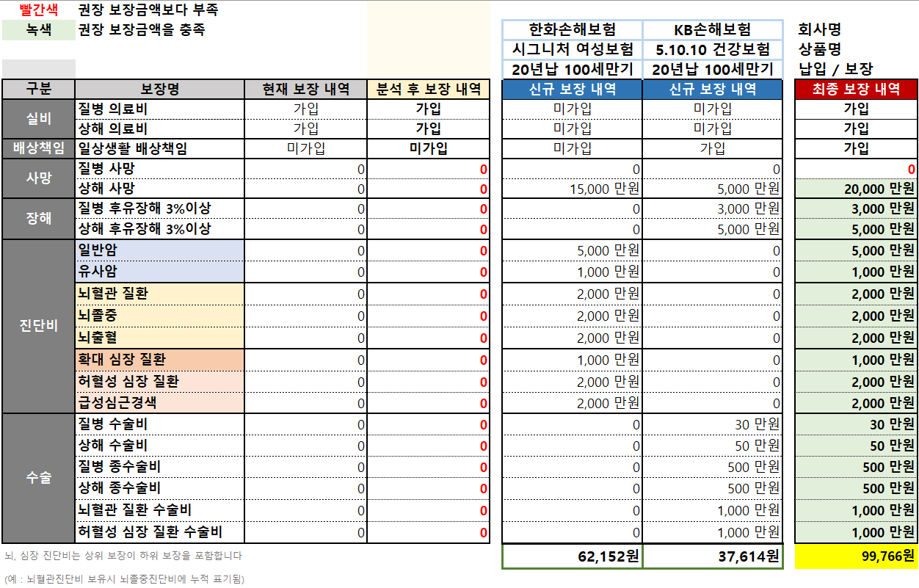Screen dimensions: 919x588
Task: Click the 분석 후 보장 내역 header
Action: pos(429,89)
